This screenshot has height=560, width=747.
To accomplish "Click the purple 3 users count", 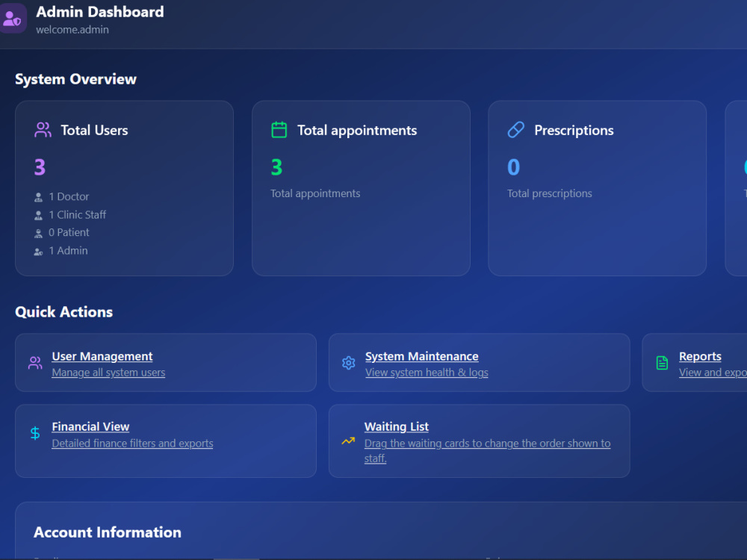I will pyautogui.click(x=40, y=167).
